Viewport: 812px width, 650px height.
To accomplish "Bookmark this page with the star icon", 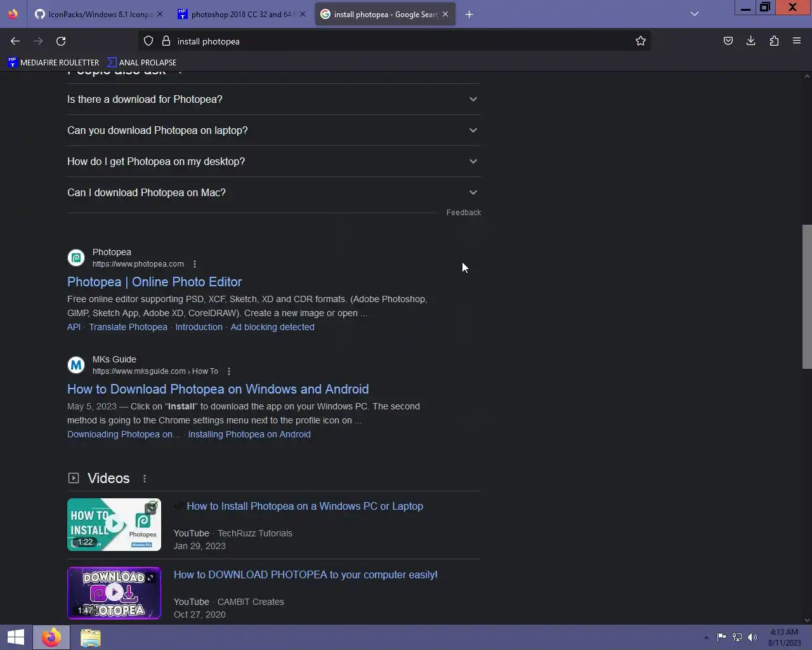I will pyautogui.click(x=641, y=41).
